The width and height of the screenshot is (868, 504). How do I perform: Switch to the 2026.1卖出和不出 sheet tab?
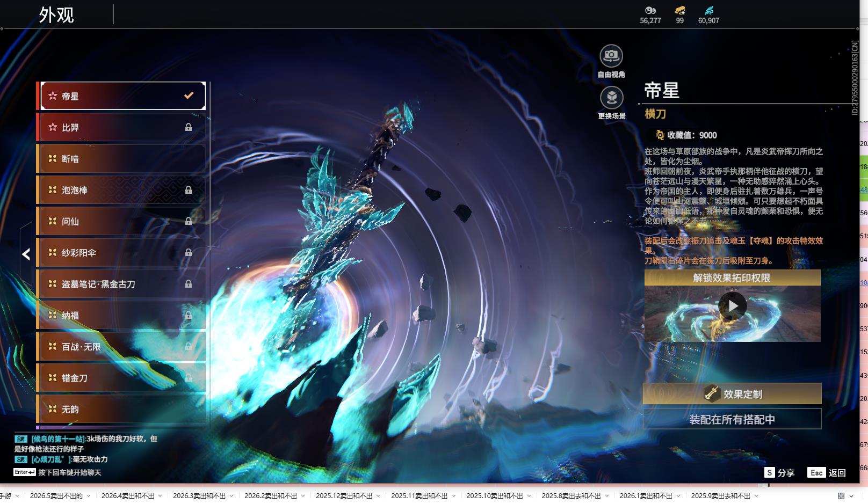click(x=646, y=496)
